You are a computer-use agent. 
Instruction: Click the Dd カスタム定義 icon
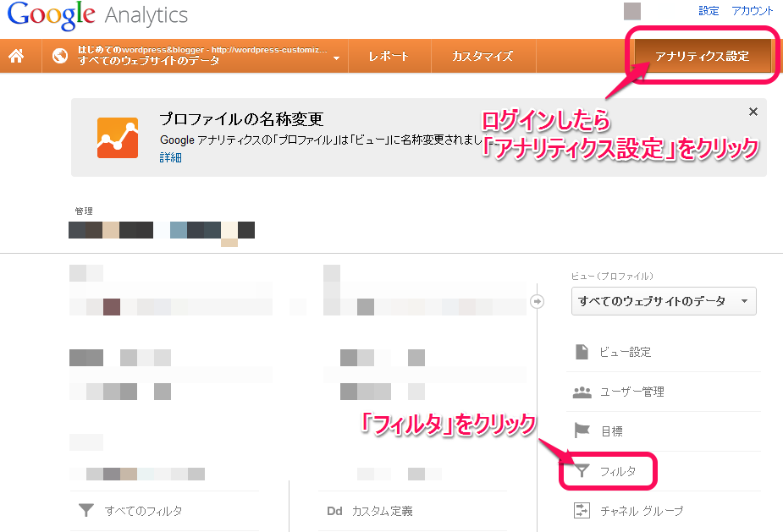pos(334,511)
